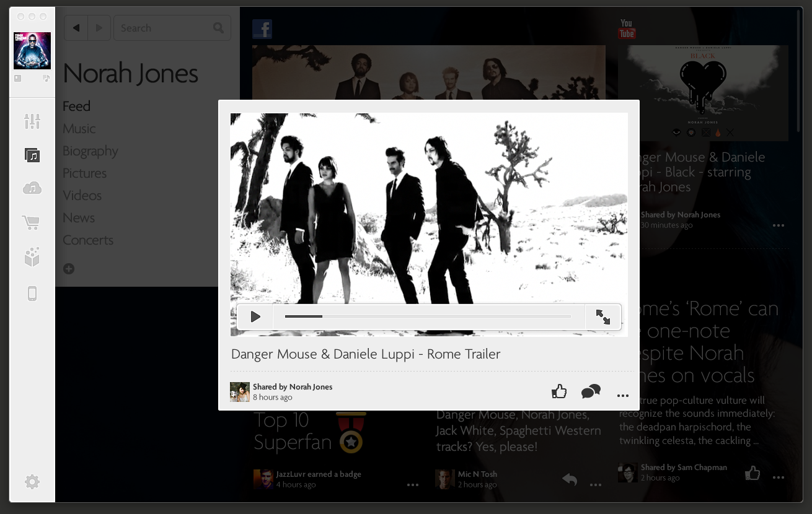812x514 pixels.
Task: Click the YouTube icon above the feed
Action: tap(627, 29)
